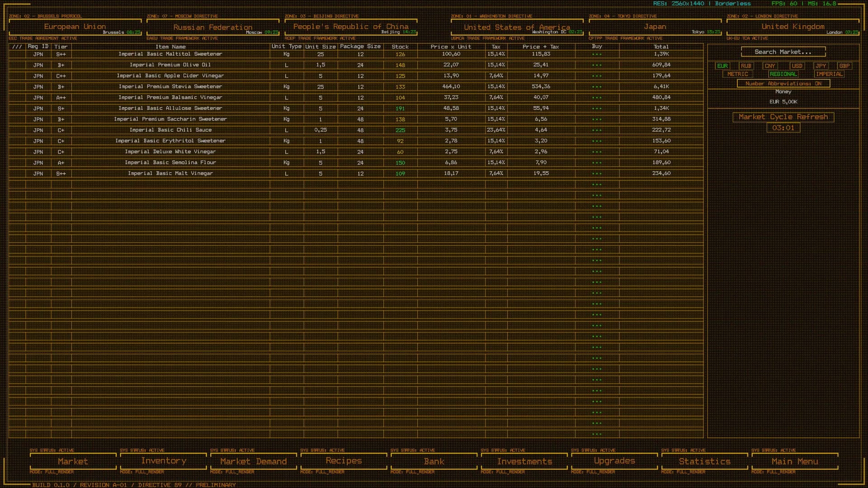Viewport: 868px width, 488px height.
Task: Switch units to REGIONAL
Action: point(783,74)
